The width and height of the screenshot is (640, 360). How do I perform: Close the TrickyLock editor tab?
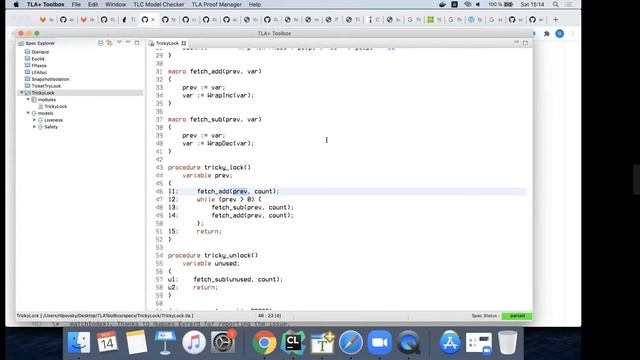(x=184, y=43)
